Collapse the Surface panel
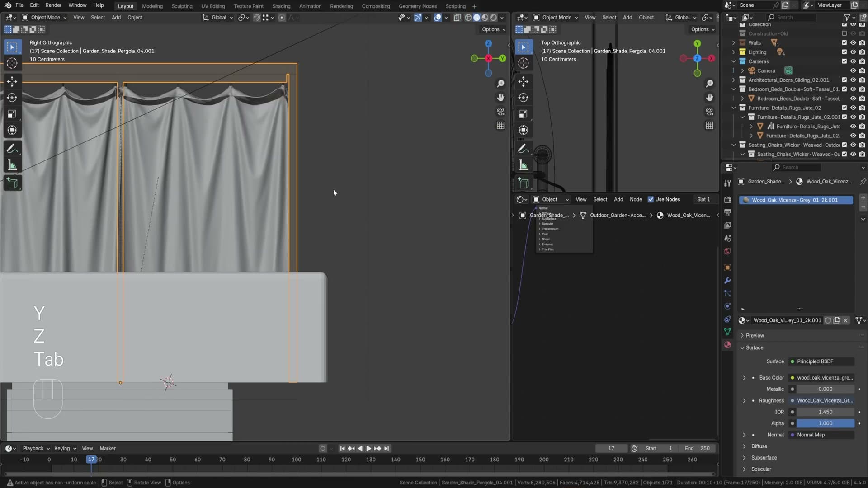The image size is (868, 488). [754, 348]
